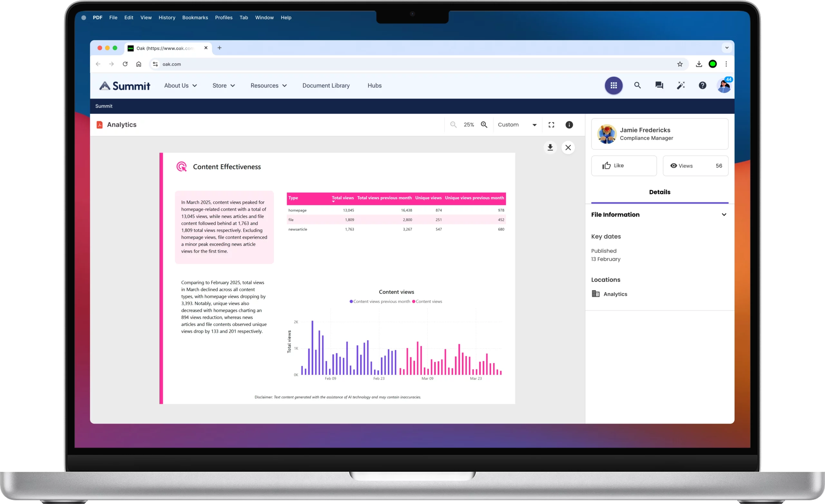Screen dimensions: 825x504
Task: Click the homepage table row
Action: tap(396, 210)
